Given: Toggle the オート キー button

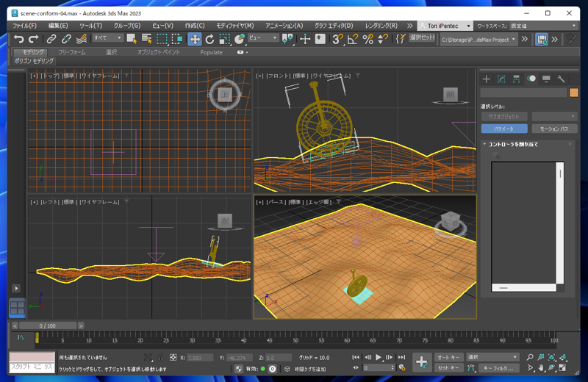Looking at the screenshot, I should coord(449,357).
